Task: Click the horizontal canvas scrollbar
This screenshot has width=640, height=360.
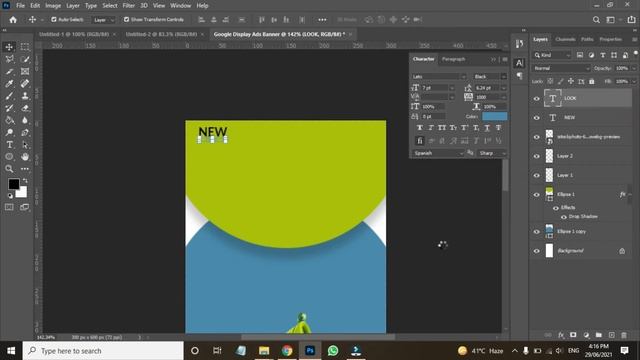Action: (x=318, y=337)
